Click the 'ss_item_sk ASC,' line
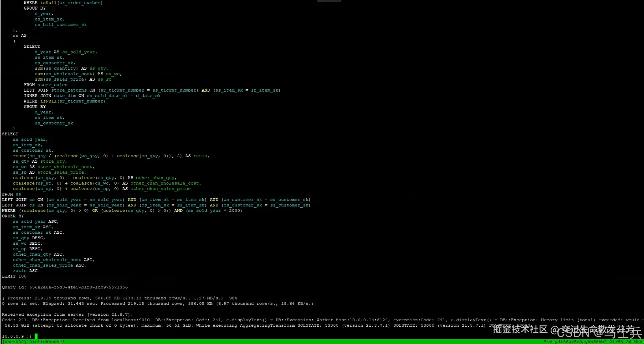The image size is (644, 344). pos(33,227)
